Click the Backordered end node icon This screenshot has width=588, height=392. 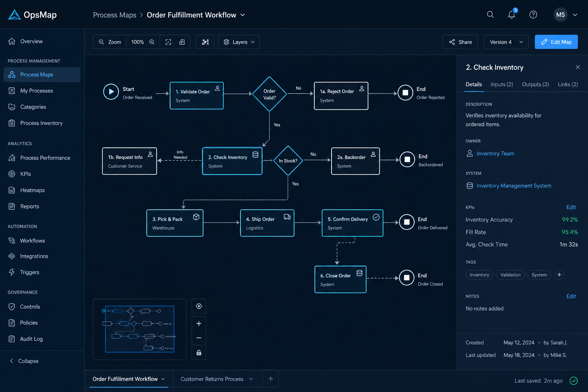[407, 160]
